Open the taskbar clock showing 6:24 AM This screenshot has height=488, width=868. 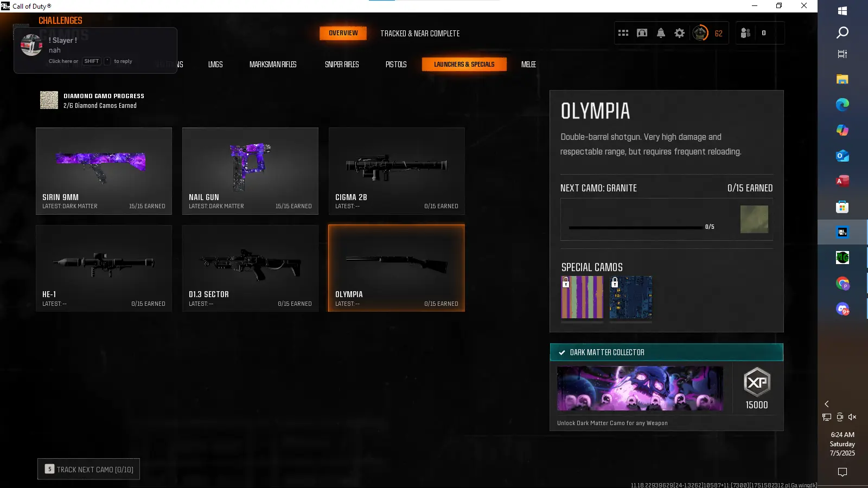(843, 444)
